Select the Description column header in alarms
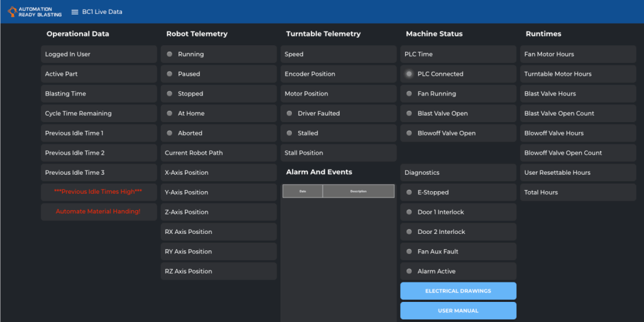644x322 pixels. 358,191
